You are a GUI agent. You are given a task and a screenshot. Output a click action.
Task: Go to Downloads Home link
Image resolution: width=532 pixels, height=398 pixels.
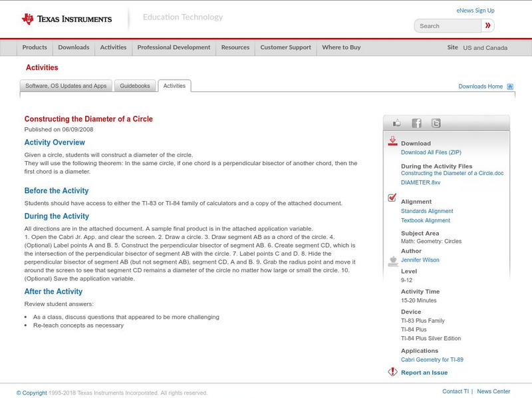(x=480, y=87)
